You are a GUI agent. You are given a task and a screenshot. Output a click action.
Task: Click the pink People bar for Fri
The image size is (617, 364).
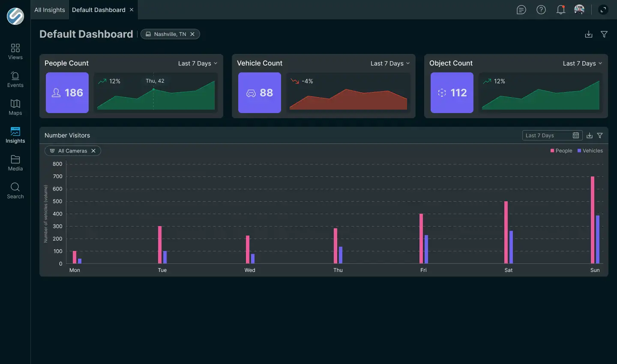click(x=421, y=239)
